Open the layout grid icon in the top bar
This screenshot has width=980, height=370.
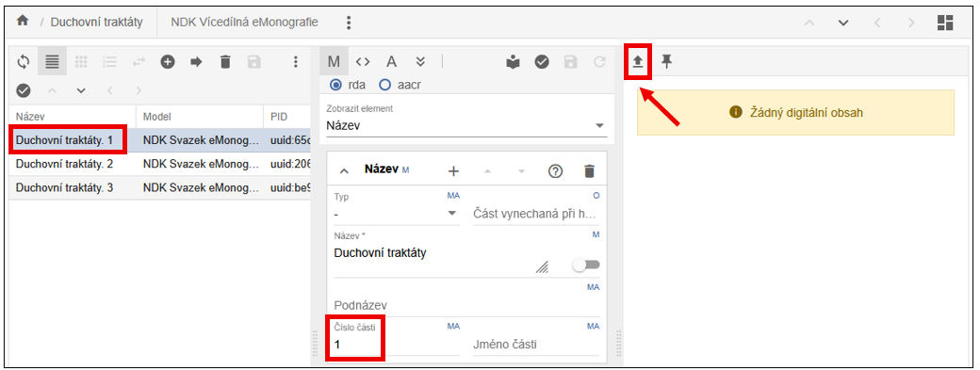945,23
